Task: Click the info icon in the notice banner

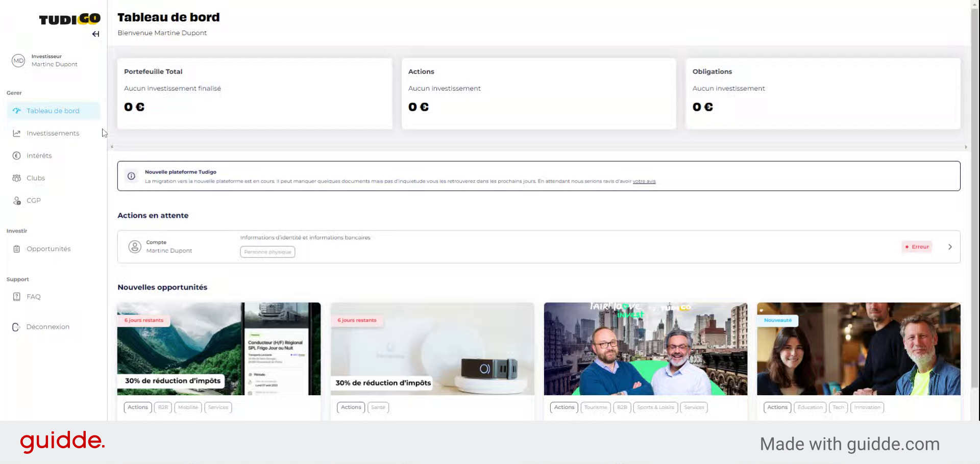Action: pos(131,176)
